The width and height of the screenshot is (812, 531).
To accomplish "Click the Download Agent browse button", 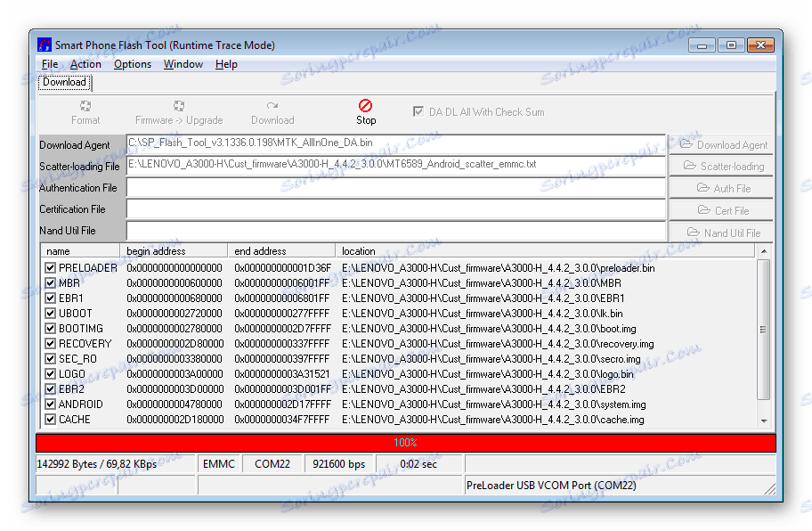I will (x=721, y=144).
